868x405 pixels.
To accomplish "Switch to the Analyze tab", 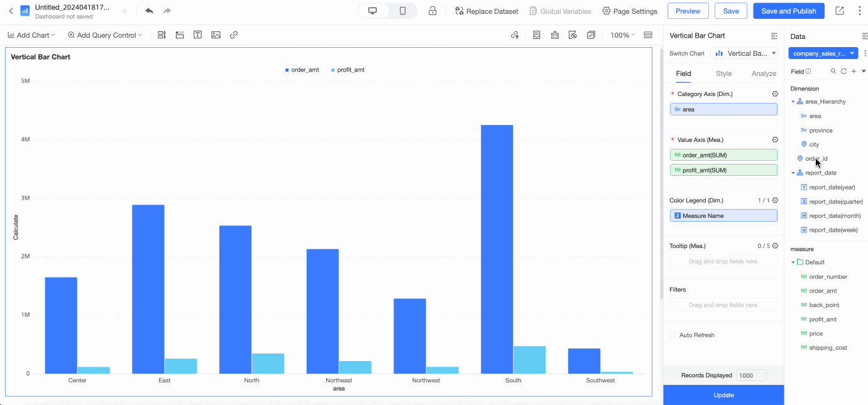I will coord(764,73).
